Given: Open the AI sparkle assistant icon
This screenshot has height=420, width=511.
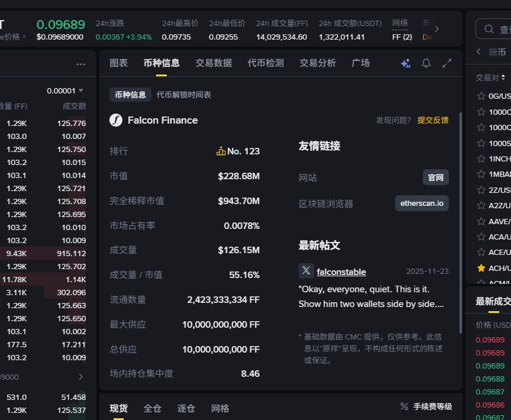Looking at the screenshot, I should (x=405, y=63).
